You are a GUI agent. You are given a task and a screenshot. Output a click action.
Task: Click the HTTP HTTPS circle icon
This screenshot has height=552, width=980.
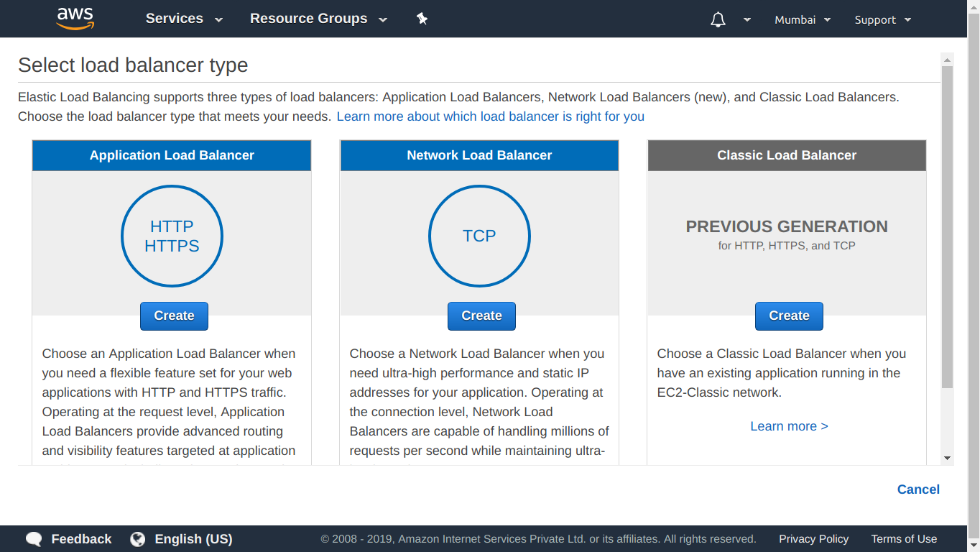[172, 236]
